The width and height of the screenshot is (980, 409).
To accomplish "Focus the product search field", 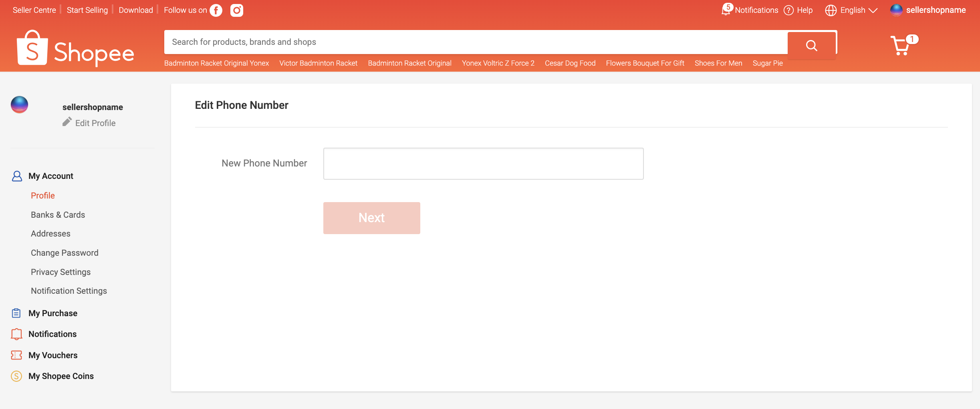I will (476, 42).
